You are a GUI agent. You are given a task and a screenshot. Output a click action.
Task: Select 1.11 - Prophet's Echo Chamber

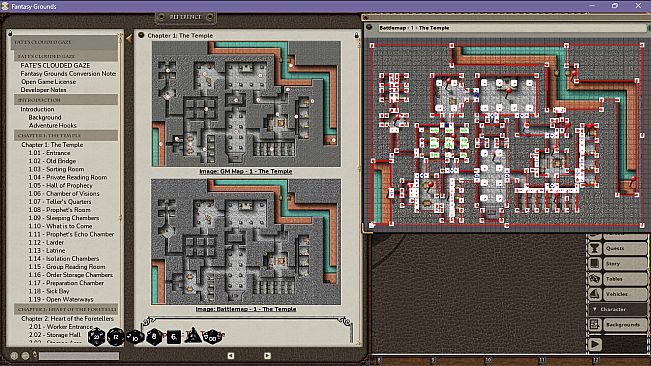click(71, 234)
